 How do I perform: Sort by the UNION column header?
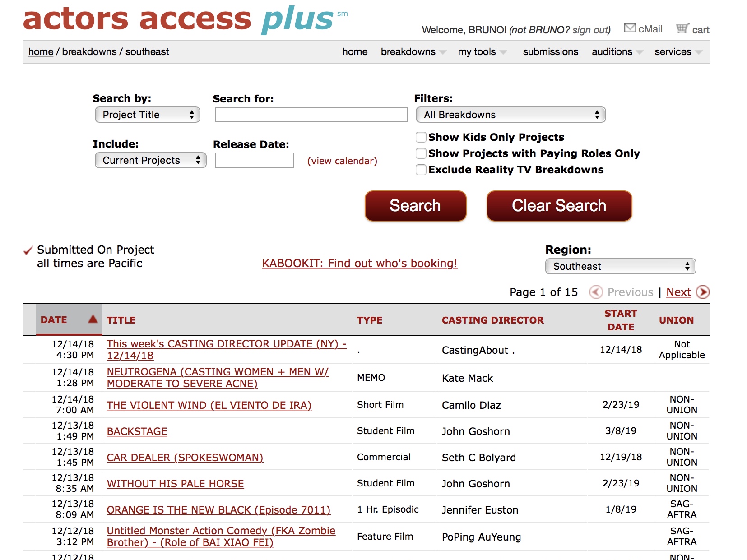pyautogui.click(x=676, y=320)
